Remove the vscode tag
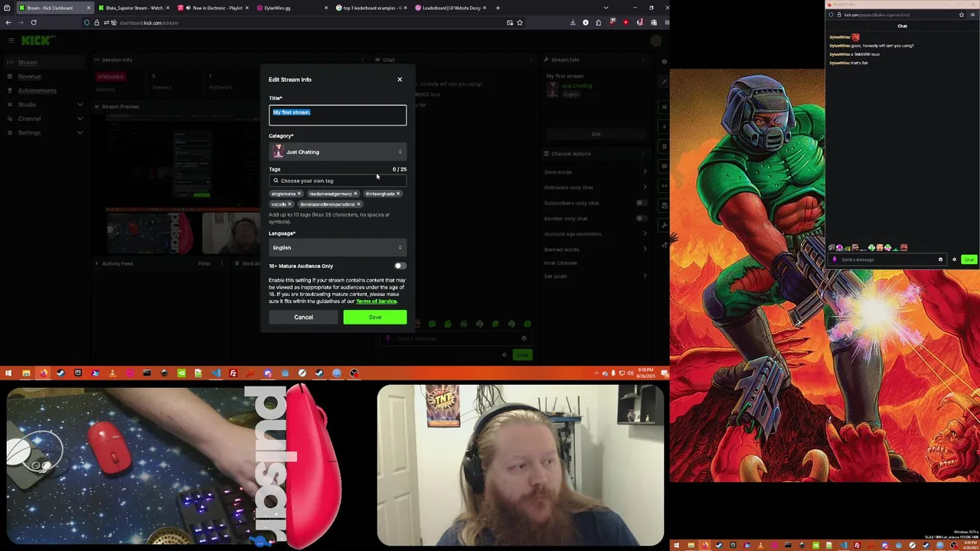This screenshot has width=980, height=551. click(x=289, y=204)
